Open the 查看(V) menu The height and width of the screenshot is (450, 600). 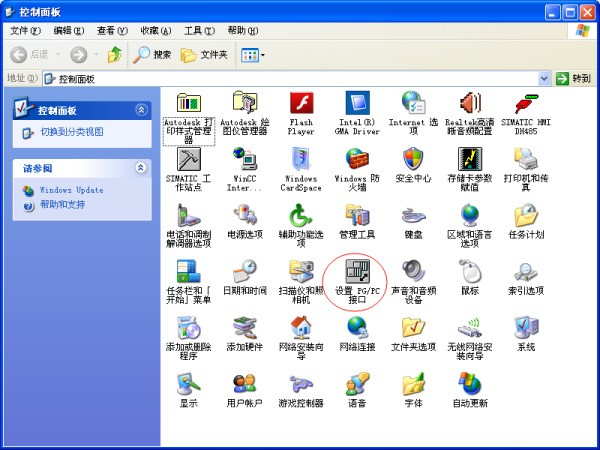(x=112, y=31)
